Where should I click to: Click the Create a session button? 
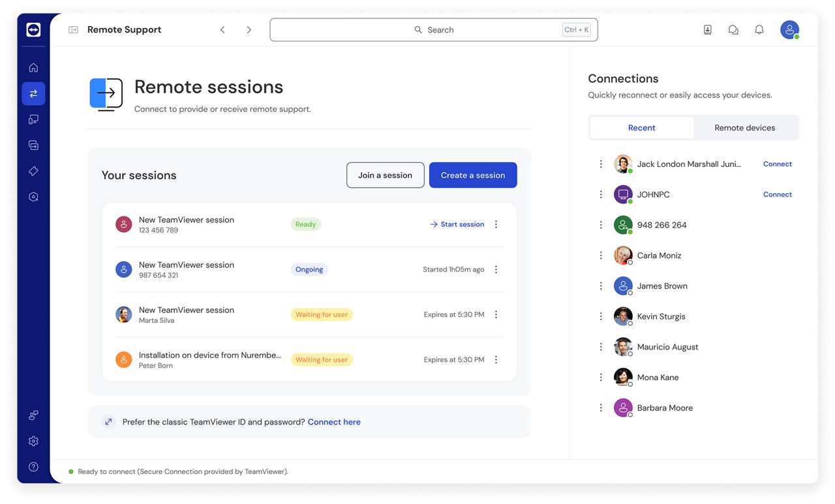click(473, 175)
